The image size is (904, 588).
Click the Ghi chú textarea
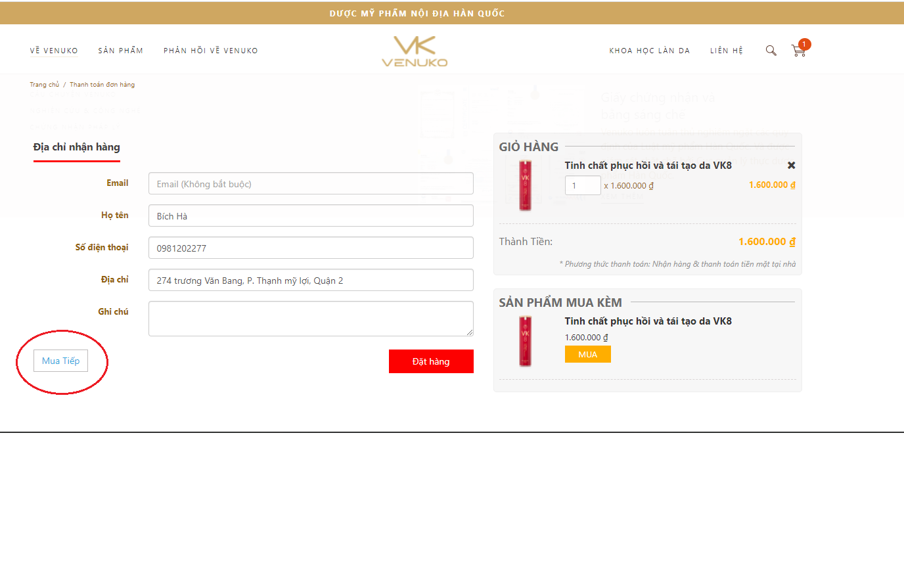[311, 319]
